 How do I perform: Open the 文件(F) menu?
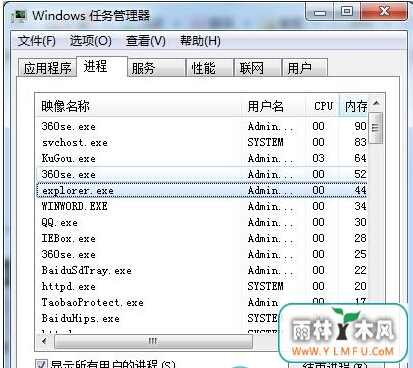pos(37,41)
